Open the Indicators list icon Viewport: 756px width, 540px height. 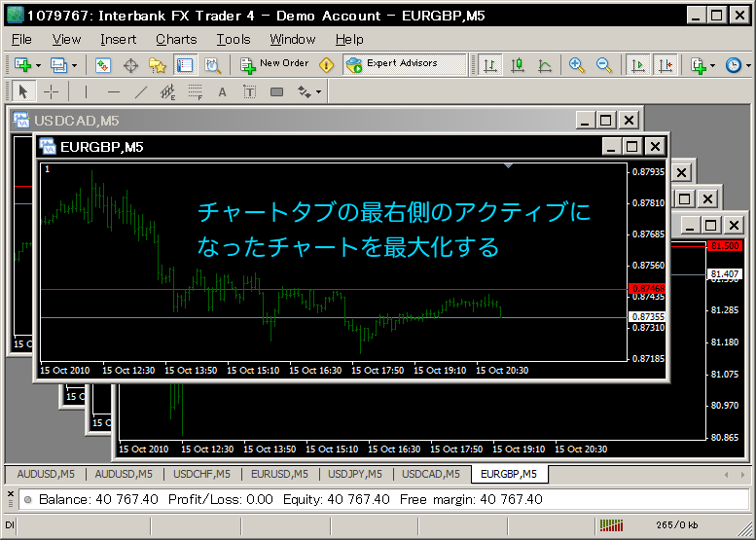coord(699,65)
